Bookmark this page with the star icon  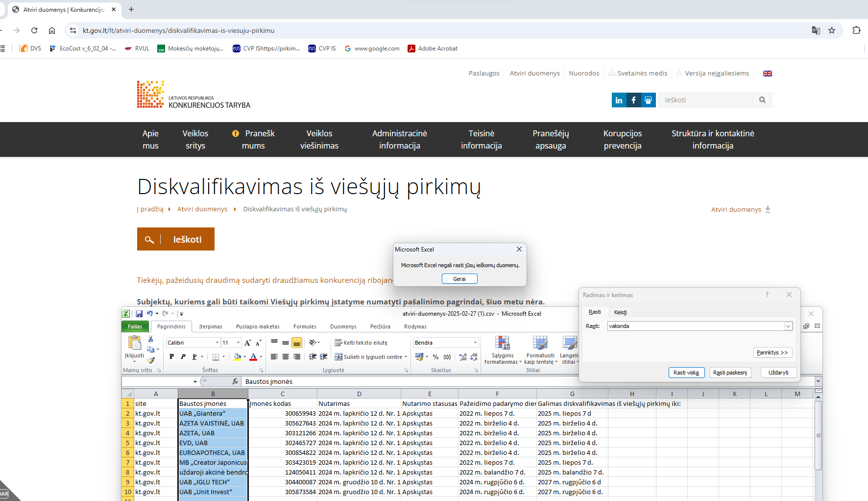[832, 30]
